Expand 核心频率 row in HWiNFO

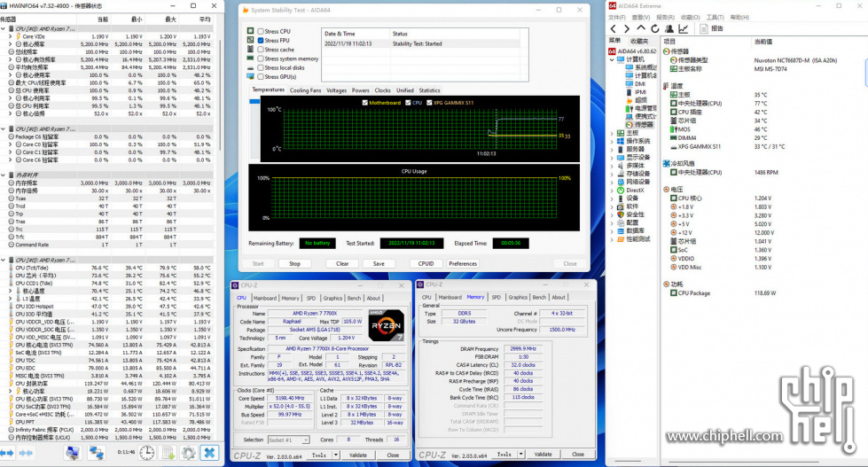click(x=10, y=43)
